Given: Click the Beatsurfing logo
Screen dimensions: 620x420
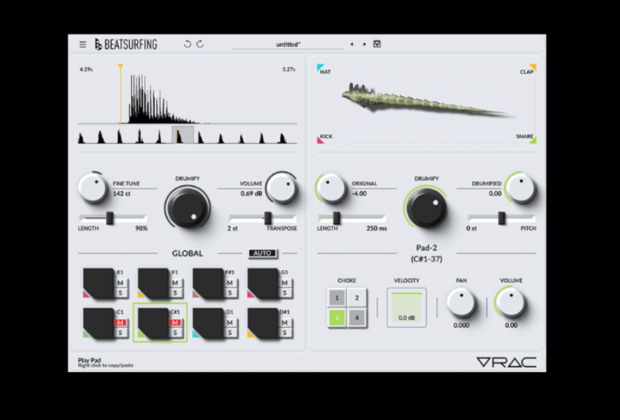Looking at the screenshot, I should pos(126,44).
